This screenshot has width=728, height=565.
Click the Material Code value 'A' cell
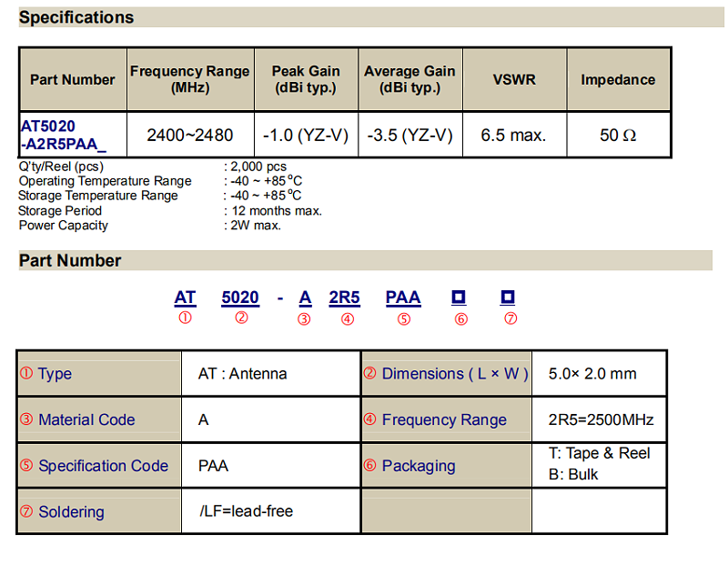pos(270,419)
